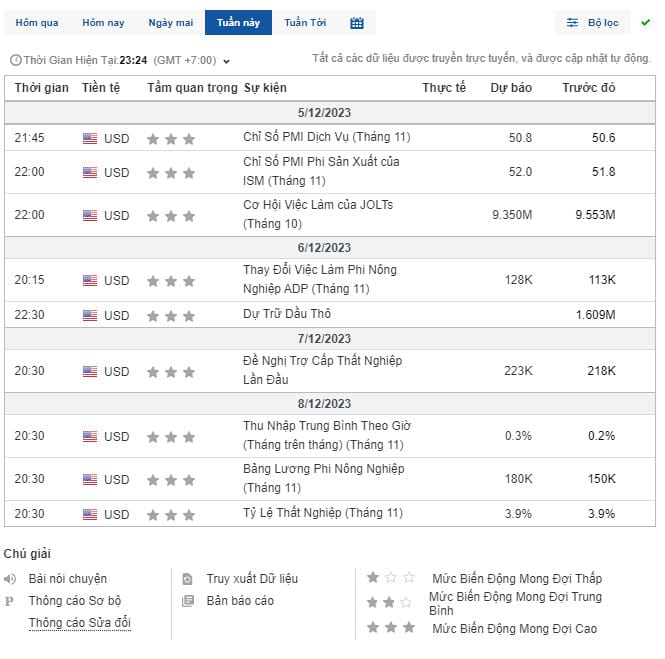Switch to the Hôm qua tab

click(x=37, y=23)
